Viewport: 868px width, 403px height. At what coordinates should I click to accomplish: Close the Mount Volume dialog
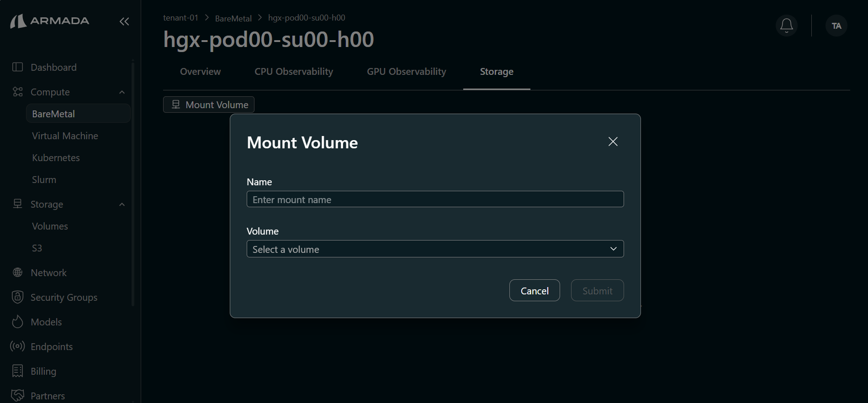coord(613,141)
